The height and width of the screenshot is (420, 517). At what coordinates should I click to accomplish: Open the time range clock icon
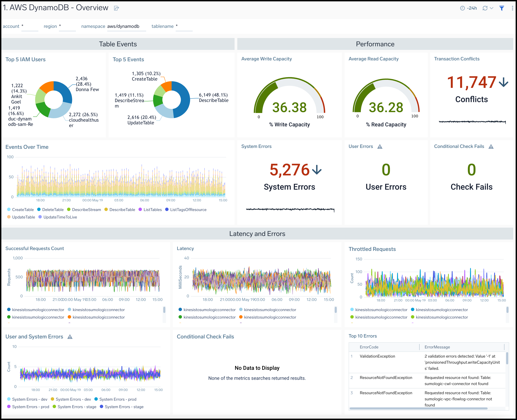point(463,8)
